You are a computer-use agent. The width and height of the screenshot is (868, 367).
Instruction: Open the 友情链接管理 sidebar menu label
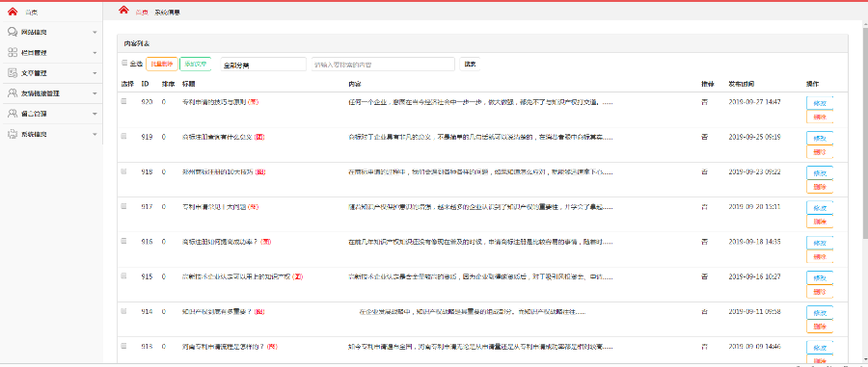pos(40,93)
